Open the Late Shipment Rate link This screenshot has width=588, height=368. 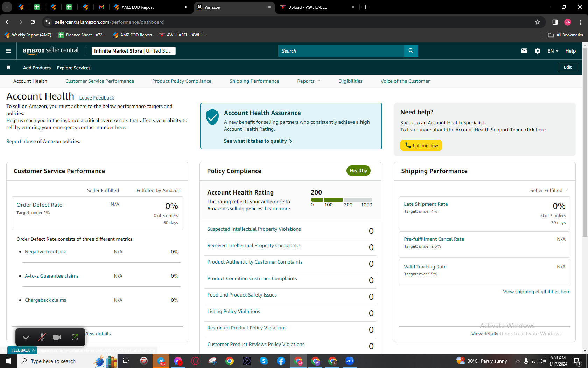click(x=426, y=204)
